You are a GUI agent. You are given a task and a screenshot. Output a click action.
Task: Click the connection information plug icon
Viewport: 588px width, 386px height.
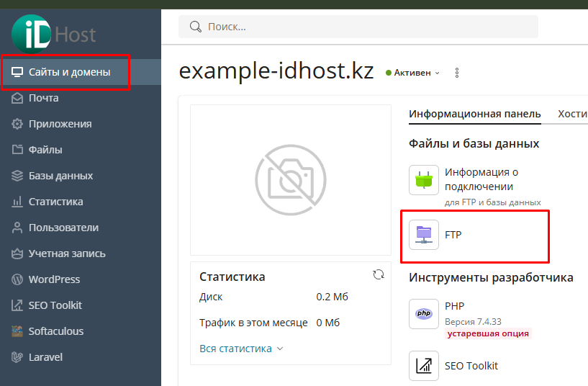[424, 180]
